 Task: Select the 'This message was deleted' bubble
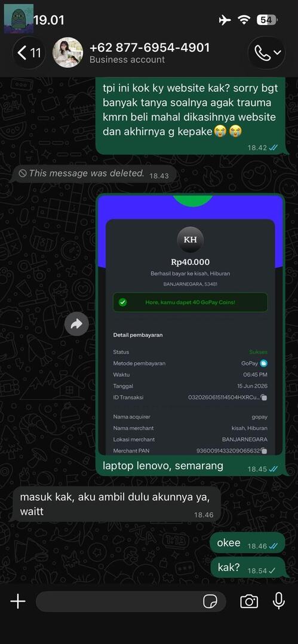[94, 174]
